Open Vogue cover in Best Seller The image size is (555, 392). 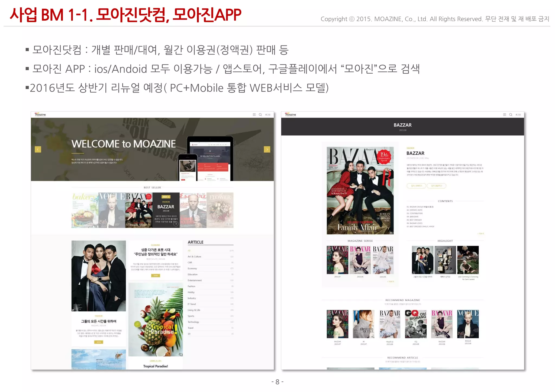click(112, 210)
